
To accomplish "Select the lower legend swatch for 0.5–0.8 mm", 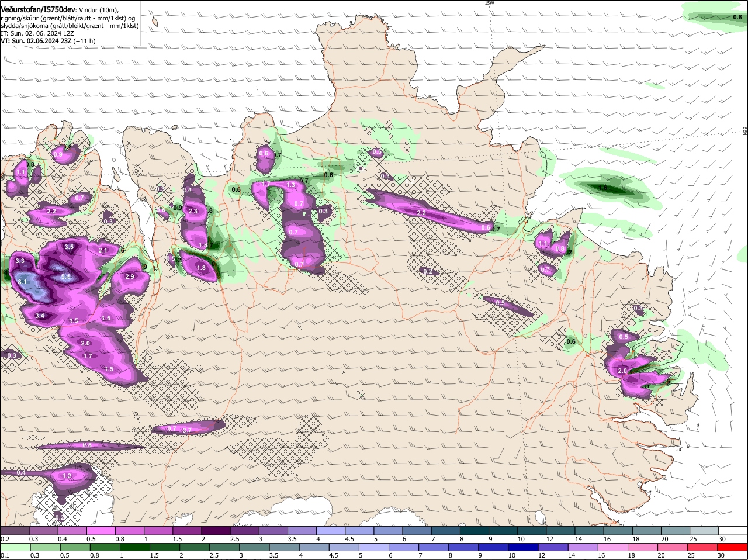I will point(75,547).
